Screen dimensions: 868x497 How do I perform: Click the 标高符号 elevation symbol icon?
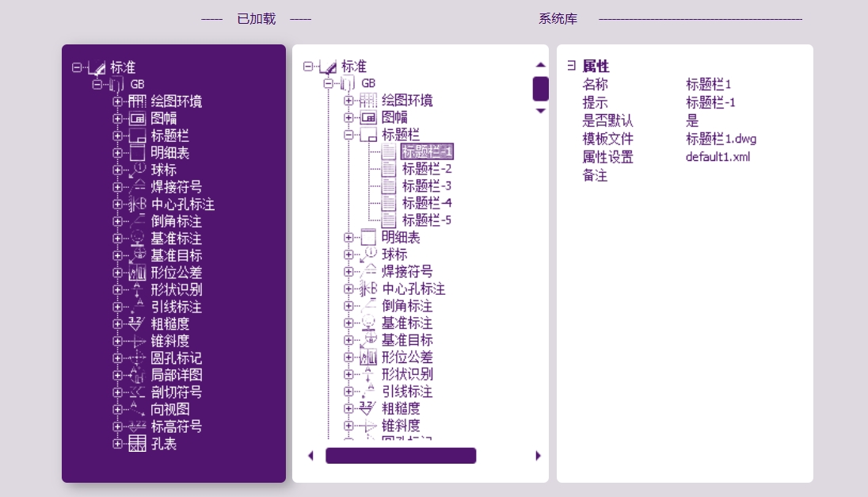(x=136, y=426)
